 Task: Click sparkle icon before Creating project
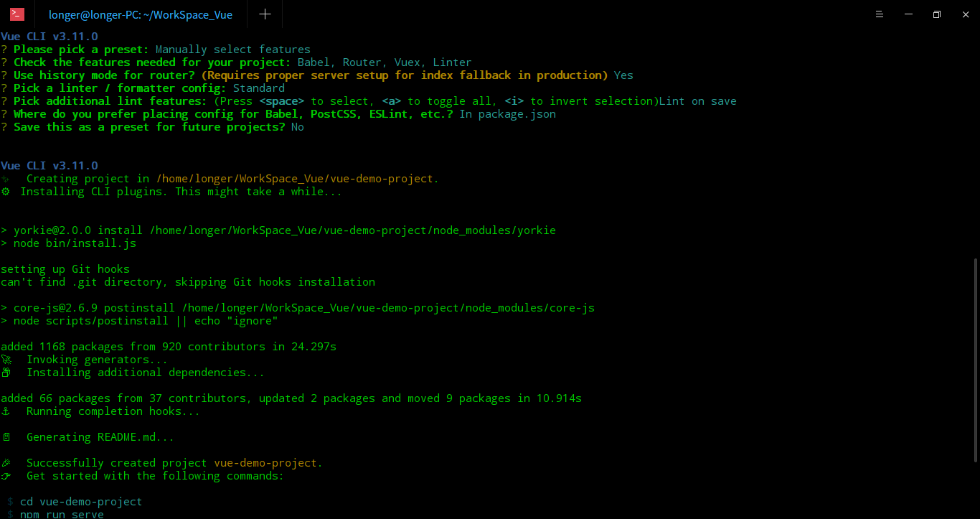coord(6,179)
